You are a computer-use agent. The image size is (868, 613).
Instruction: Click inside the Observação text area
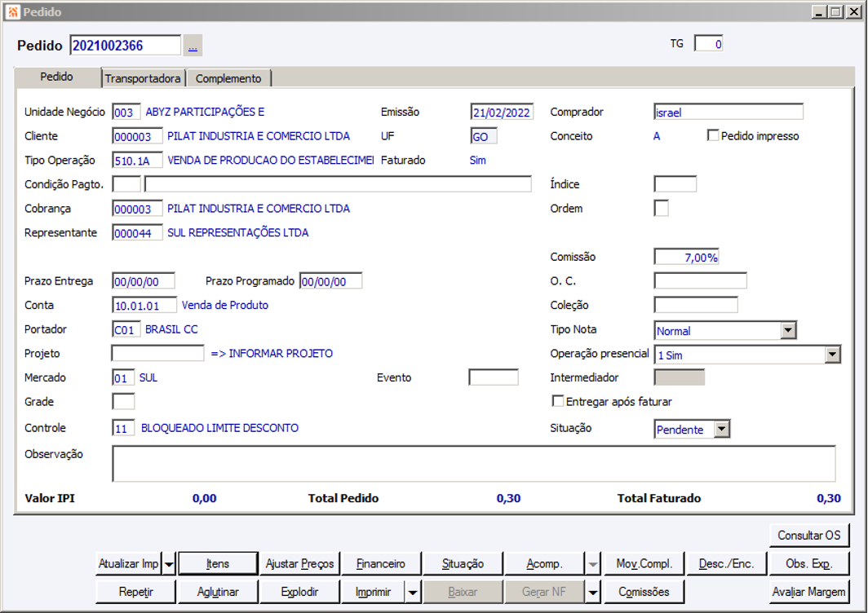[x=474, y=464]
